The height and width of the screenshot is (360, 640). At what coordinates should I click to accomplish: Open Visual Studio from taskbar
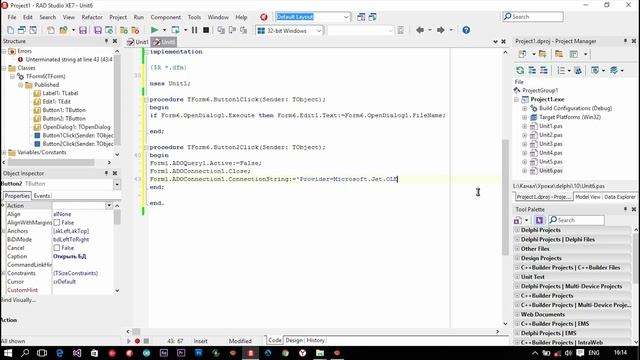[x=77, y=353]
